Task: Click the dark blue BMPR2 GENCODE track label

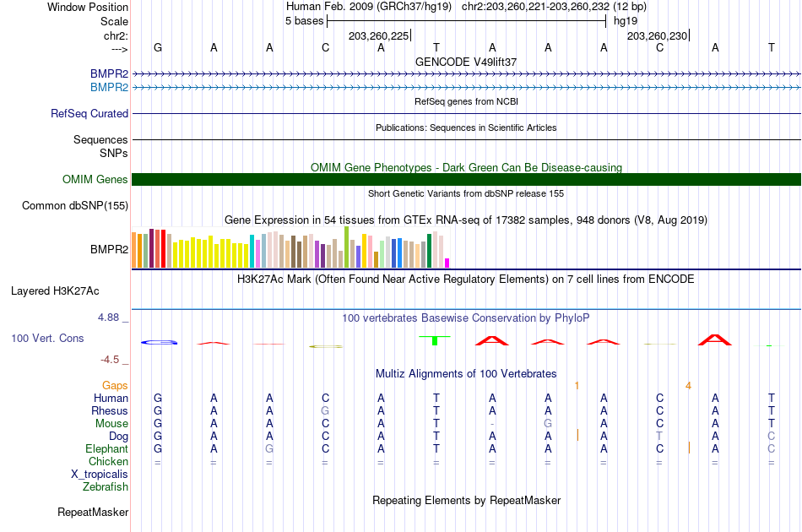Action: pyautogui.click(x=109, y=73)
